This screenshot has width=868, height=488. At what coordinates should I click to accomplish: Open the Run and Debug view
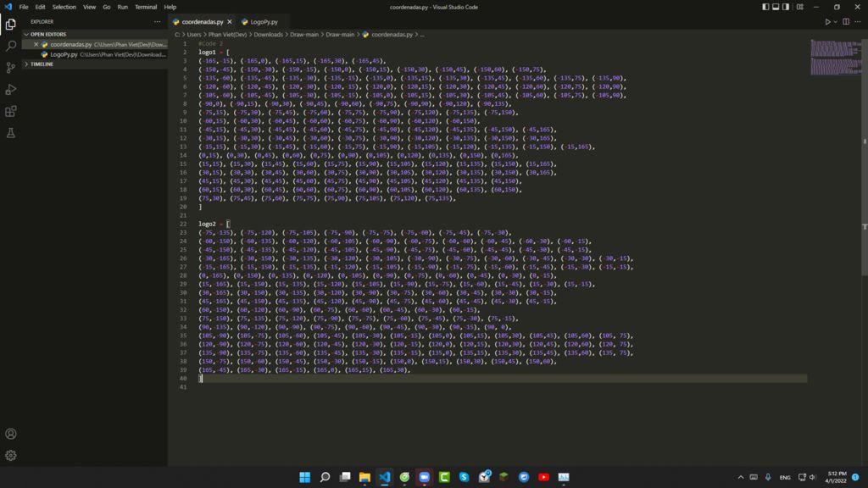(x=10, y=89)
